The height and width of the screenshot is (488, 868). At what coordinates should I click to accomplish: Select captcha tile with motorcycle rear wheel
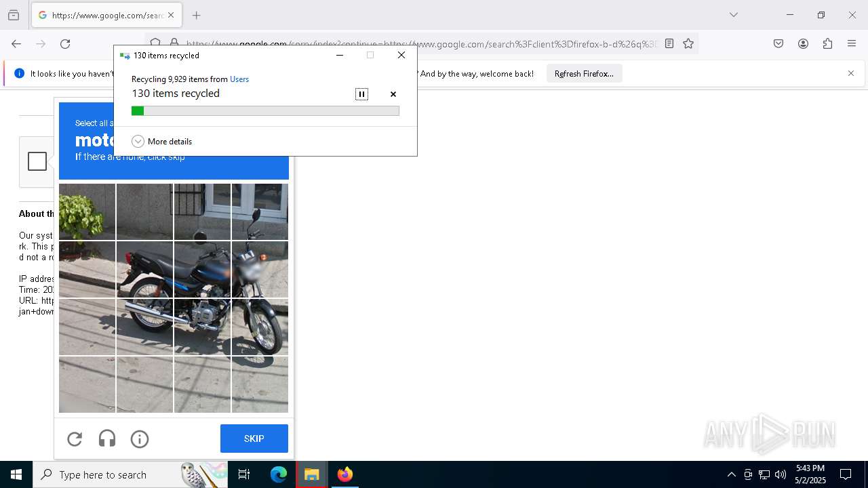coord(144,327)
